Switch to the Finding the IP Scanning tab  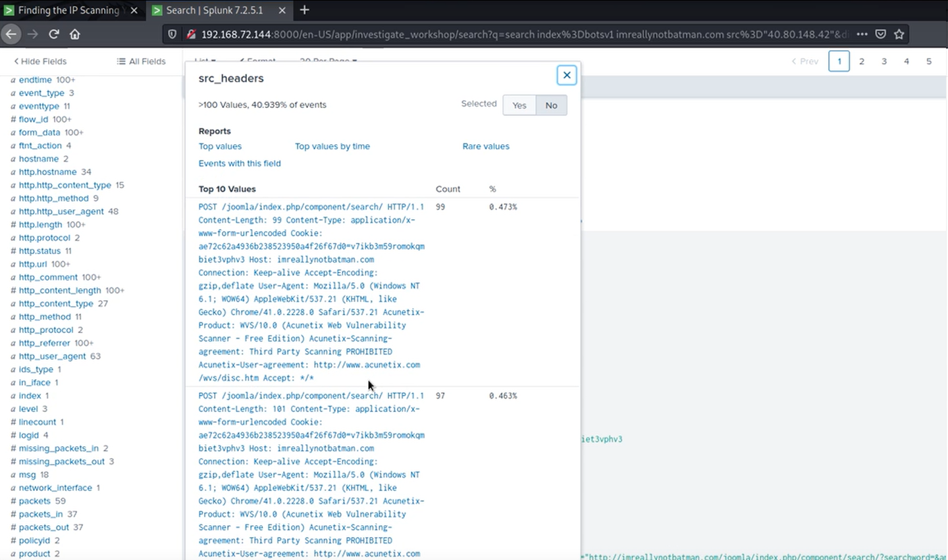click(68, 10)
